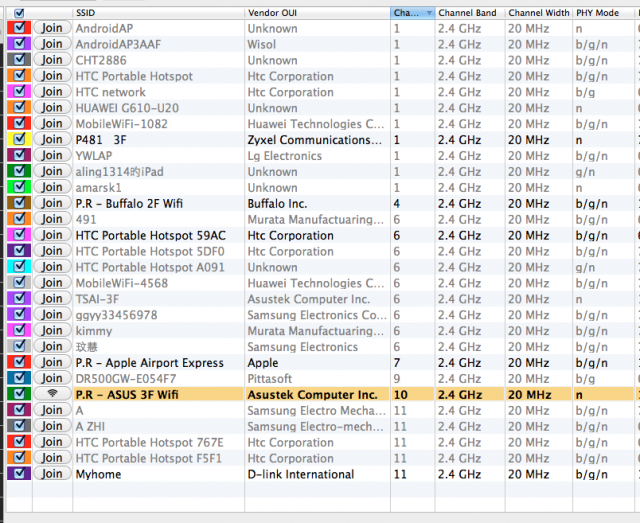Image resolution: width=640 pixels, height=523 pixels.
Task: Join the HUAWEI G610-U20 network
Action: coord(52,107)
